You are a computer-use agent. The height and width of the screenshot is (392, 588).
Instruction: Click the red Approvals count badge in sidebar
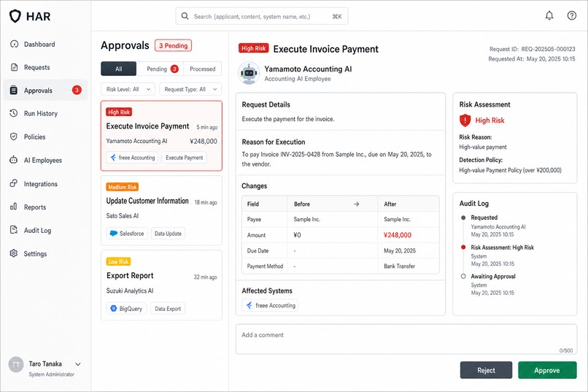click(x=77, y=90)
